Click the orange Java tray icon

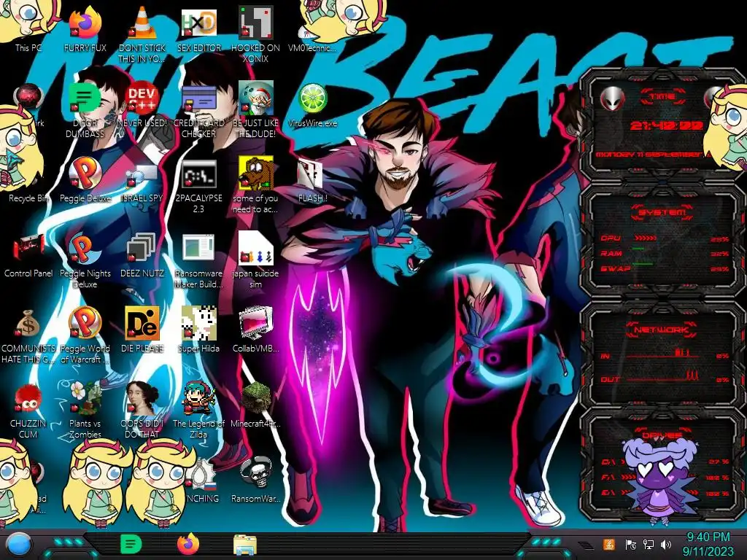(608, 544)
